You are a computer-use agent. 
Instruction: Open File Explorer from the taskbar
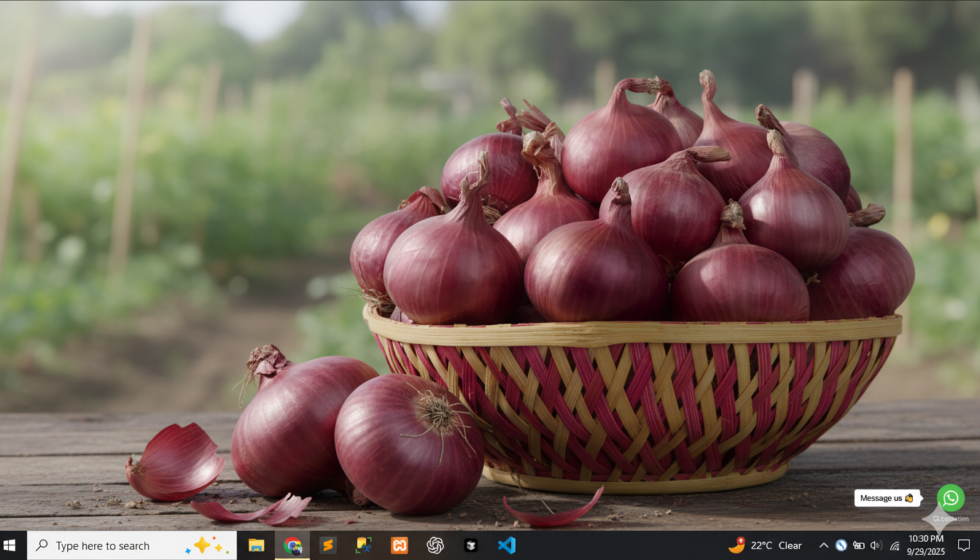click(x=256, y=545)
